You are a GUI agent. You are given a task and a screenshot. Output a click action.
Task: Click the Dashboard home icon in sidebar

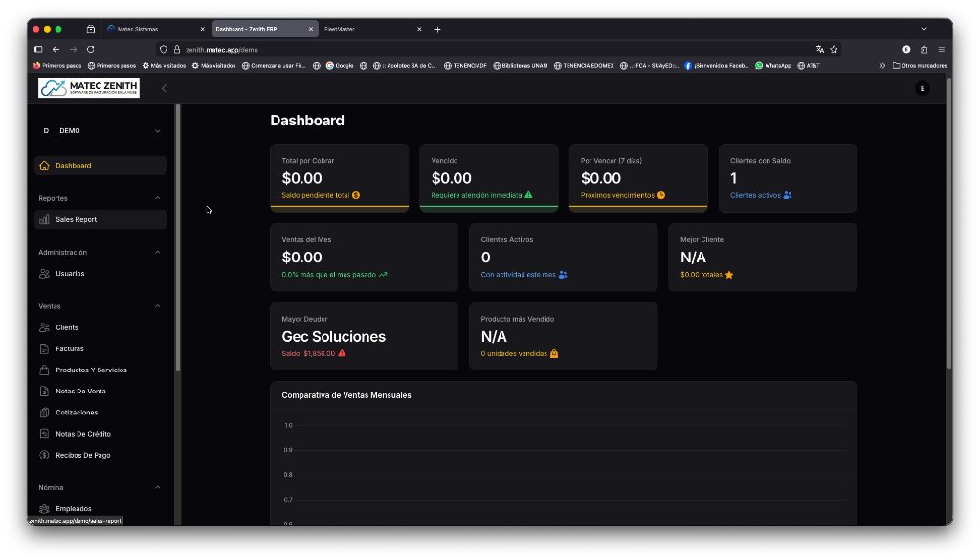pos(44,166)
